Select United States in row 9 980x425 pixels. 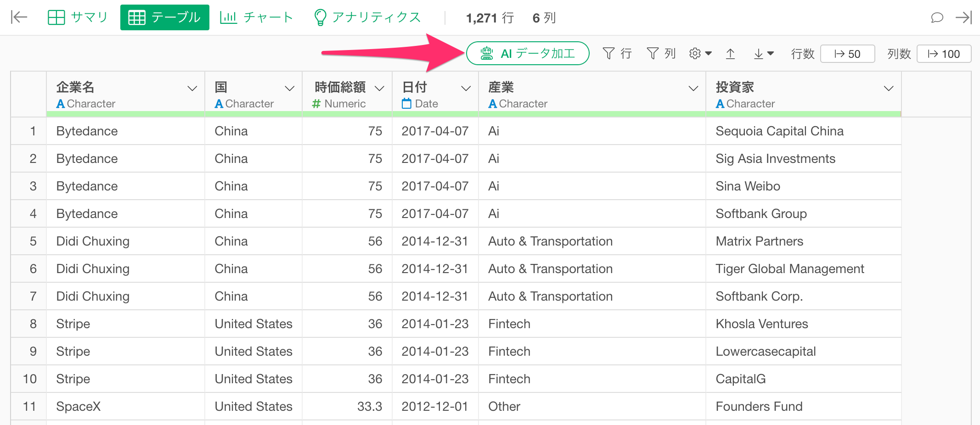253,351
